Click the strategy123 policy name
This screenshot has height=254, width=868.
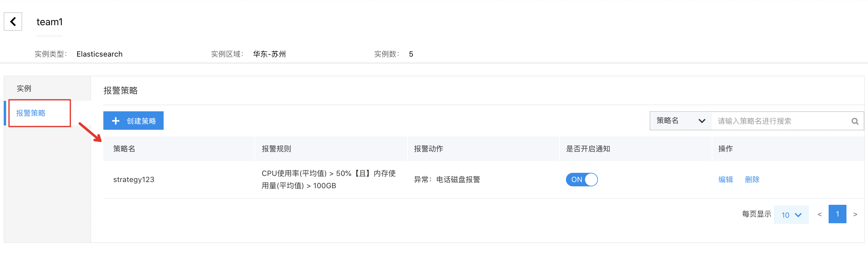coord(134,180)
